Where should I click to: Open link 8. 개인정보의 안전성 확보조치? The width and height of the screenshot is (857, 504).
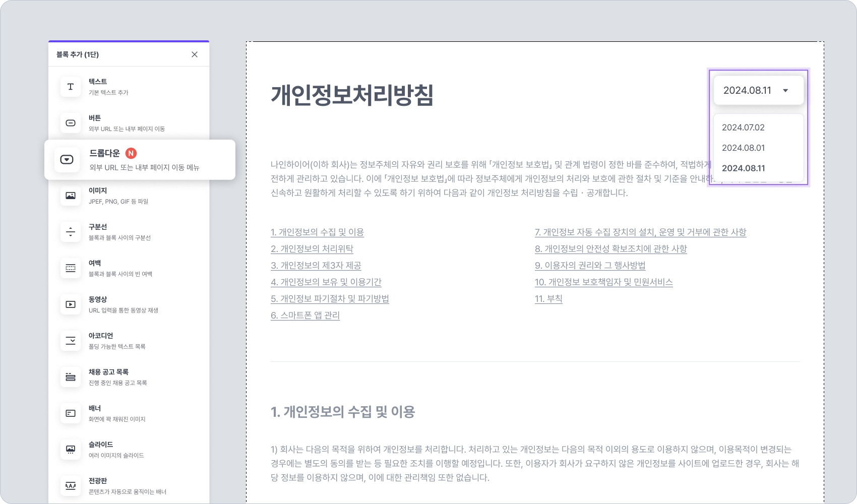tap(611, 249)
